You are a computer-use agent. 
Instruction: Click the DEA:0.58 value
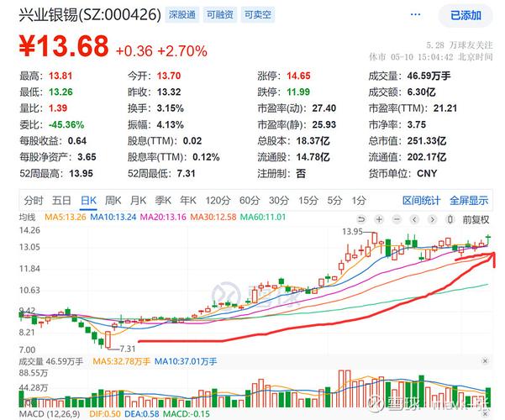141,413
